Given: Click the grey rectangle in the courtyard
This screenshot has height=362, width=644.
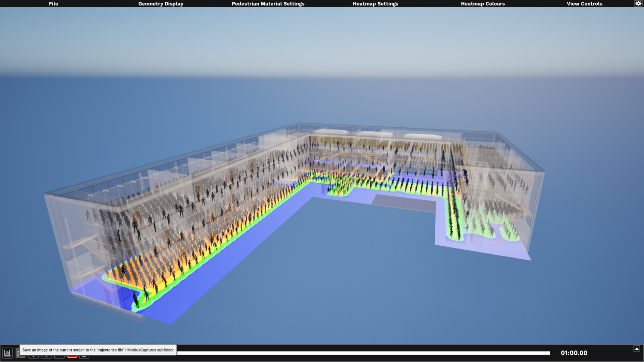Looking at the screenshot, I should (404, 203).
